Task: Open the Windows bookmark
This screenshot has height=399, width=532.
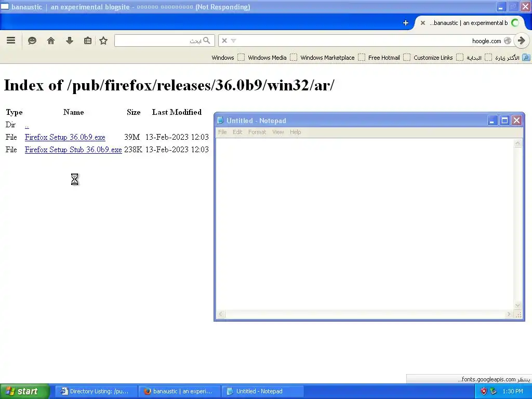Action: pos(228,58)
